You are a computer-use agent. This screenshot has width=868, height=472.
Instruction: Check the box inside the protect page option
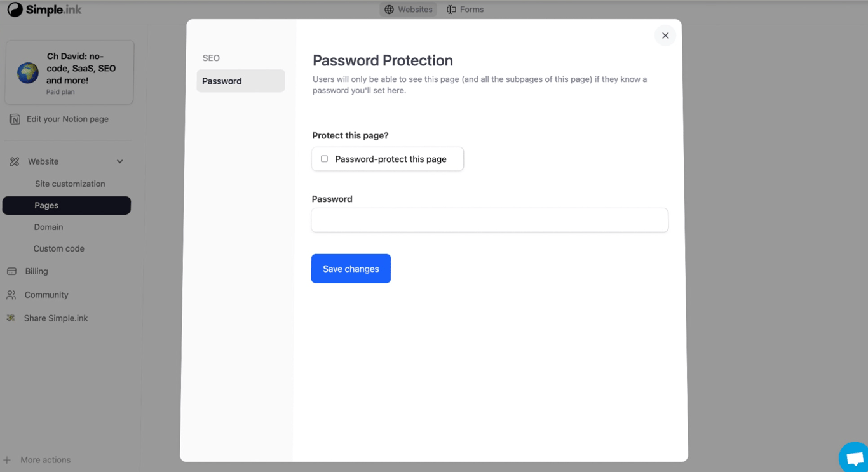[x=324, y=159]
